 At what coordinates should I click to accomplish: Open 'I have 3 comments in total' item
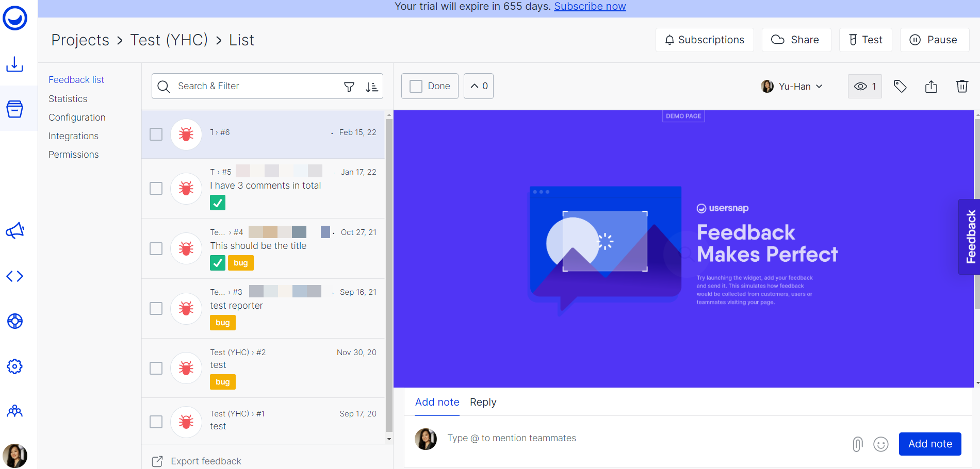[263, 188]
